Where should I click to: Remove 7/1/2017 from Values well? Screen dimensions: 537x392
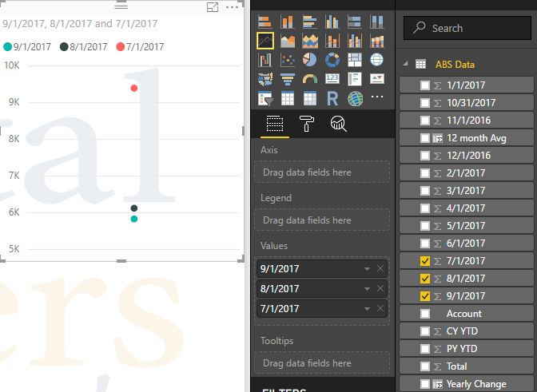tap(380, 308)
